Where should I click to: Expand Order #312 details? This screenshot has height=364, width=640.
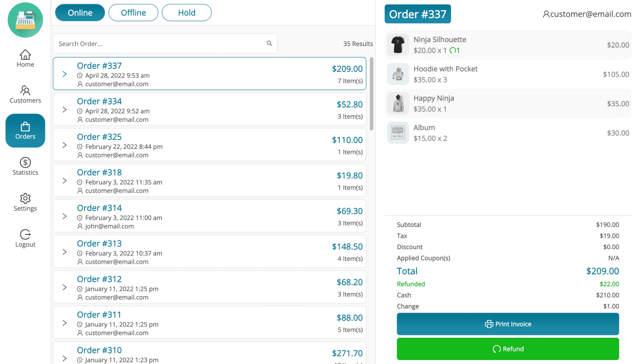65,287
